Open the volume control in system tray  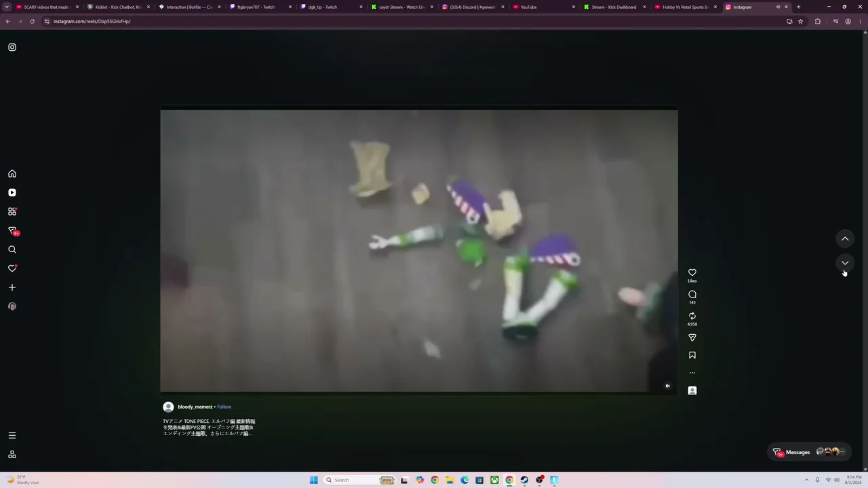tap(837, 480)
